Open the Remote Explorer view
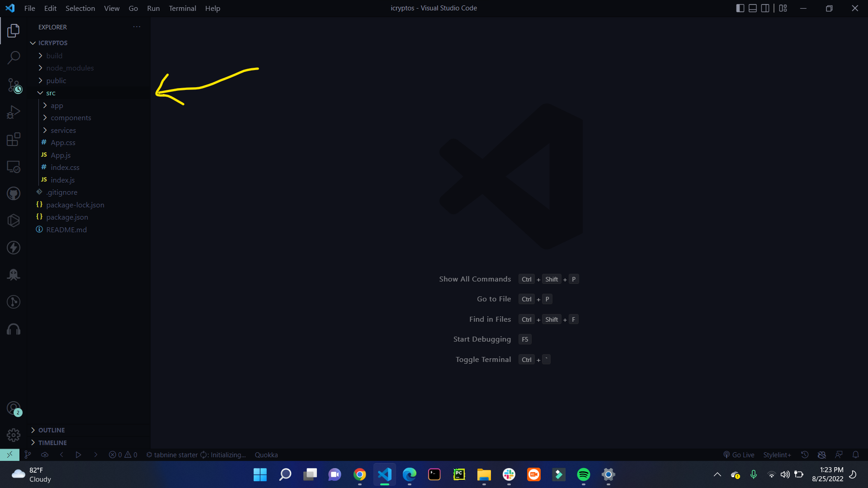 pos(14,166)
